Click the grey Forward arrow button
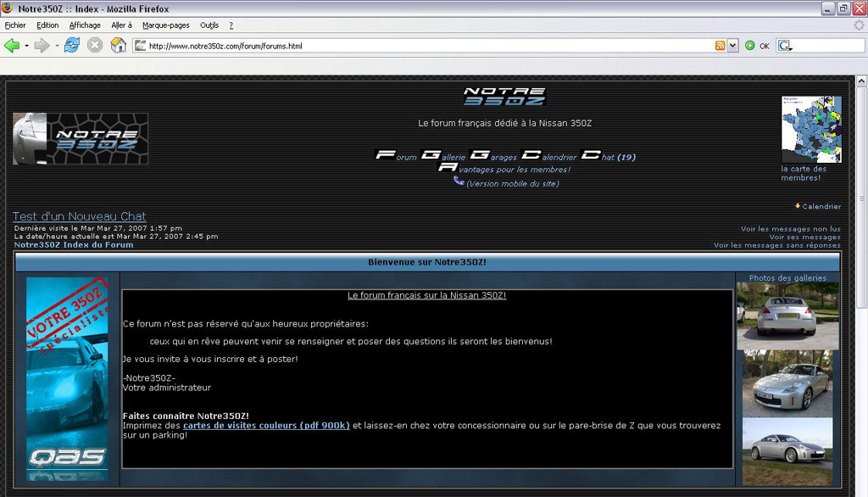 click(42, 46)
